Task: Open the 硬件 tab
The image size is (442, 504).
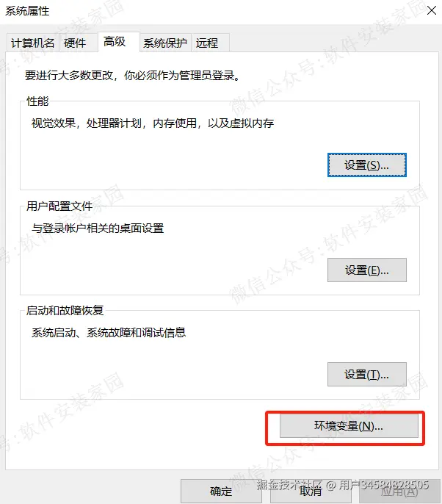Action: click(x=78, y=43)
